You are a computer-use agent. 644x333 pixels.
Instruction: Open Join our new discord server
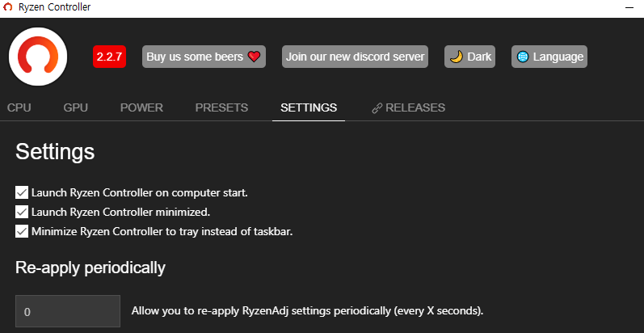point(355,57)
